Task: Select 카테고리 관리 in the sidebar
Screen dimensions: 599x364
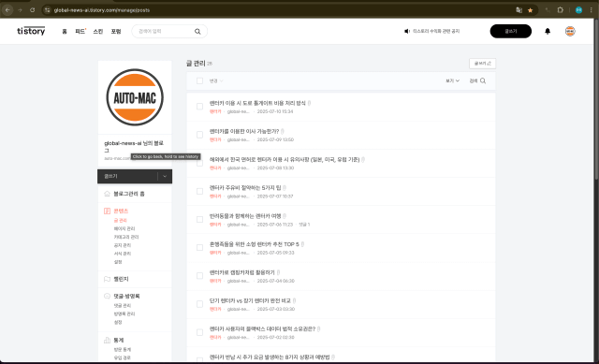Action: [x=126, y=237]
